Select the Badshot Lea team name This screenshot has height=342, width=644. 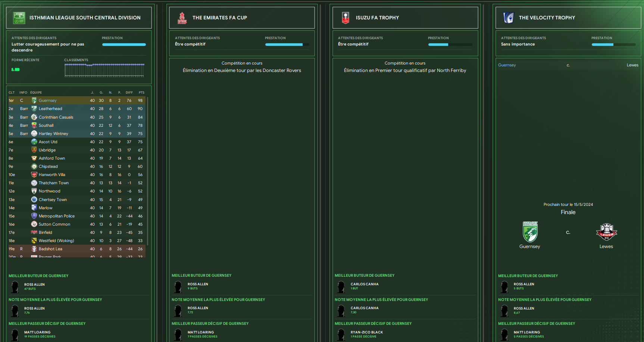pyautogui.click(x=50, y=249)
